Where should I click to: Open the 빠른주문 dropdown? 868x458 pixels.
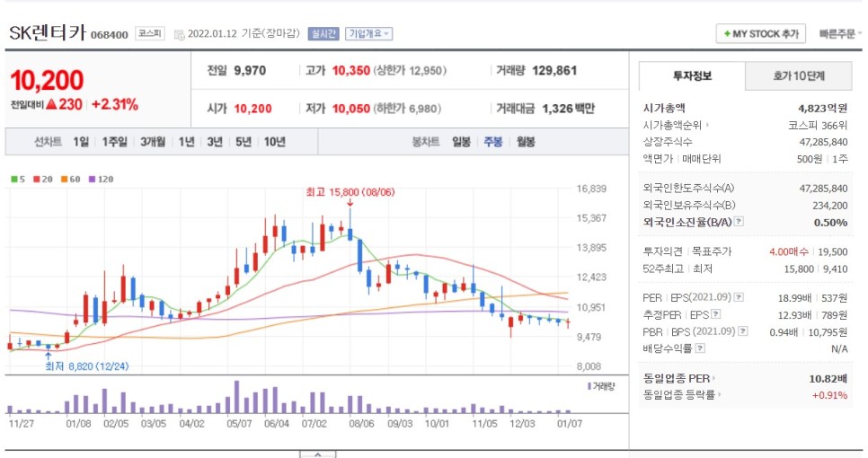point(840,34)
